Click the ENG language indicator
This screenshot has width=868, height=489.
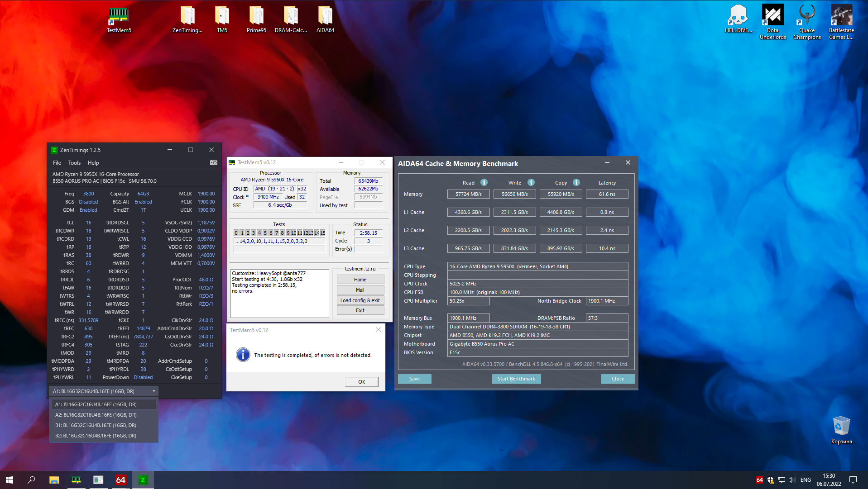(x=806, y=480)
